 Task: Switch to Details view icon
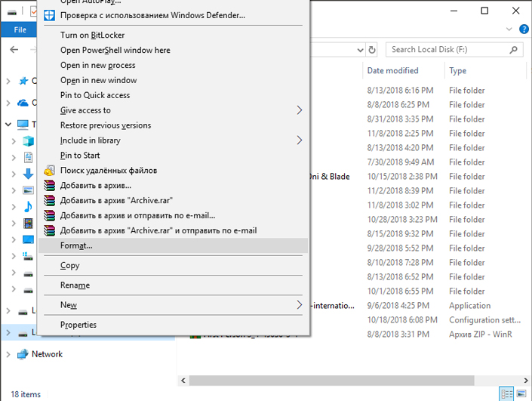507,394
